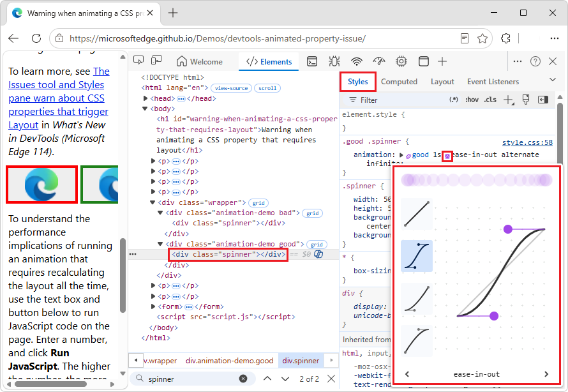The width and height of the screenshot is (568, 392).
Task: Refresh the page
Action: pos(36,38)
